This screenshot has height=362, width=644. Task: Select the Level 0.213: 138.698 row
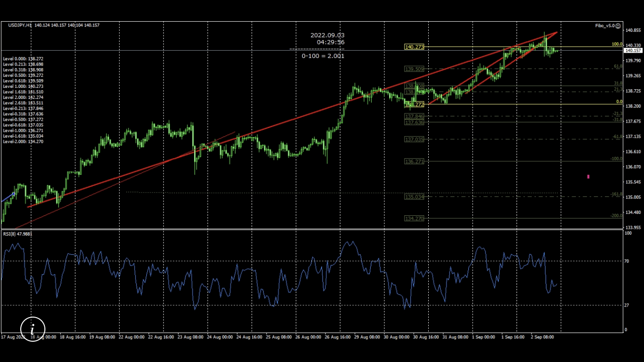coord(23,64)
